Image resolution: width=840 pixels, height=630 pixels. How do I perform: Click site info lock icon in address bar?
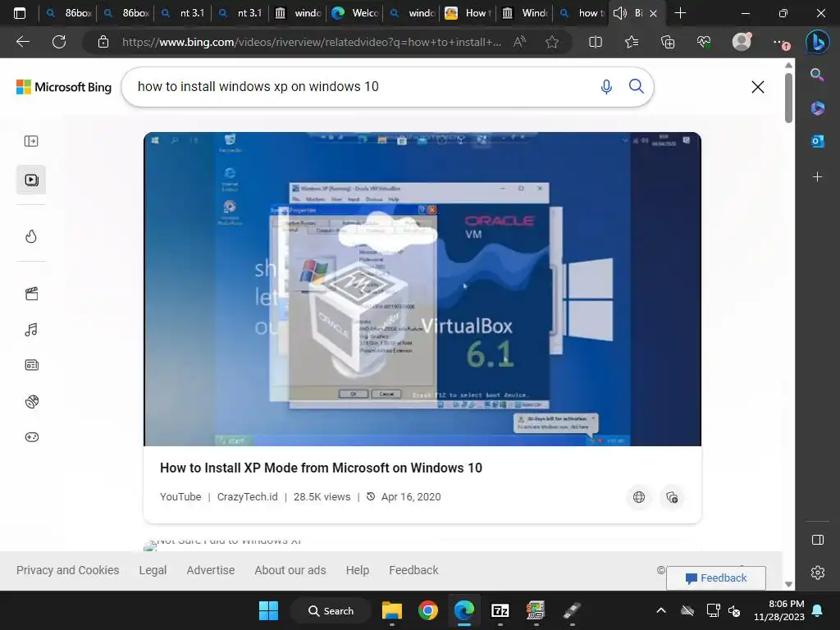103,42
